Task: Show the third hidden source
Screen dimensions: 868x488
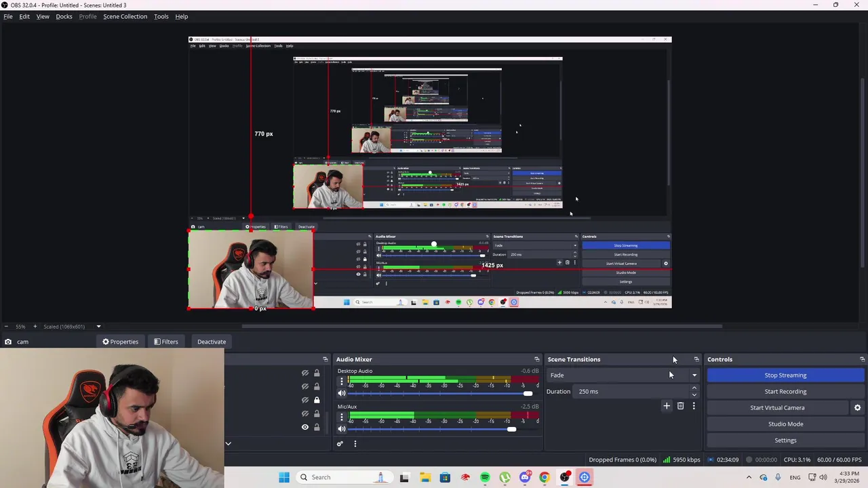Action: coord(305,400)
